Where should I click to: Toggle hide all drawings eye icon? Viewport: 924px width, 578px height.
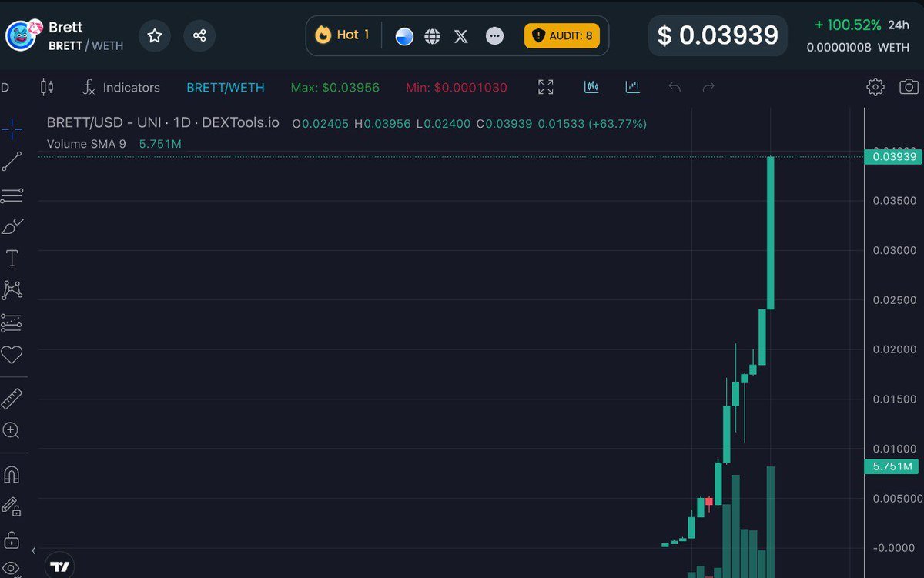[x=12, y=570]
